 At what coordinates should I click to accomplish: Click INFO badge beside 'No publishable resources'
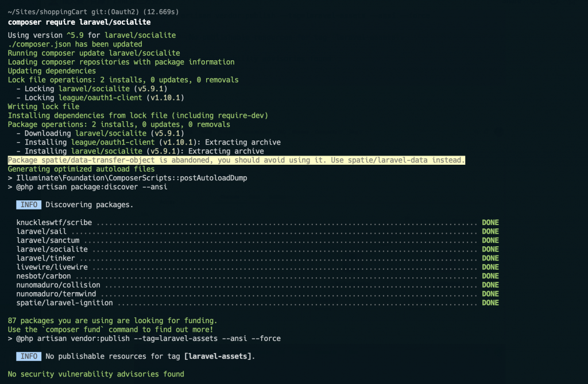29,356
